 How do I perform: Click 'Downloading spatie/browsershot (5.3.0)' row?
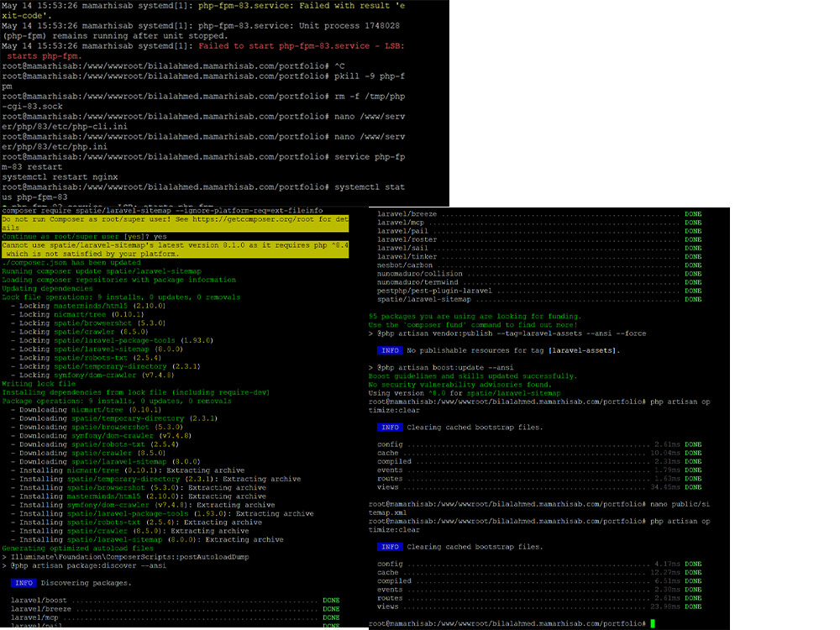pos(97,427)
